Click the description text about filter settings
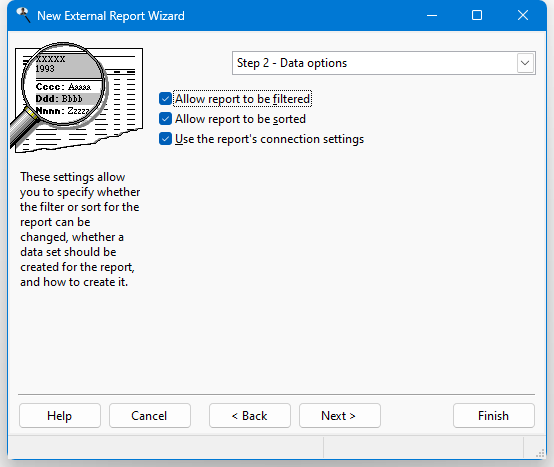The width and height of the screenshot is (554, 467). click(80, 229)
